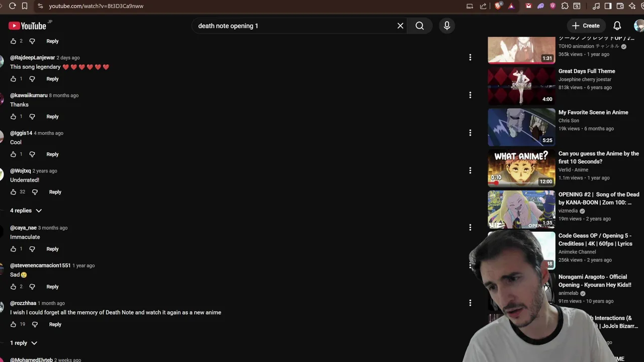Clear the search box with X

(x=400, y=26)
